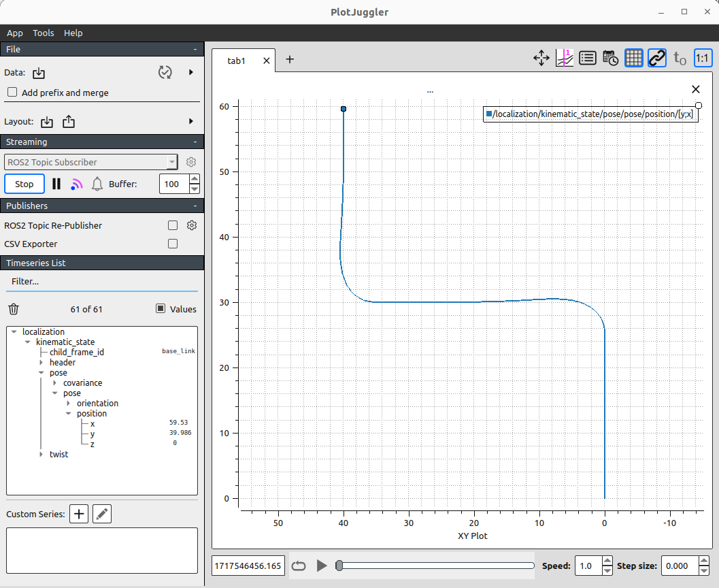Image resolution: width=719 pixels, height=588 pixels.
Task: Click the load data file icon
Action: pos(39,73)
